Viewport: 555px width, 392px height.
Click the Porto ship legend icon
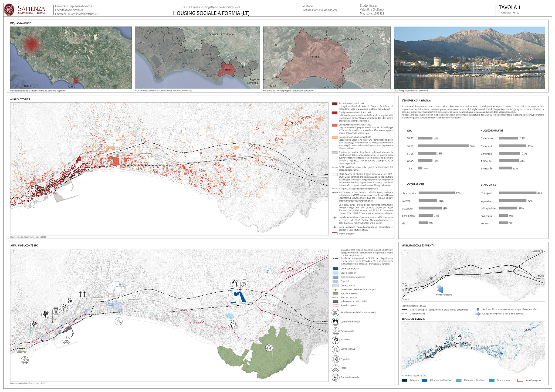click(x=335, y=368)
